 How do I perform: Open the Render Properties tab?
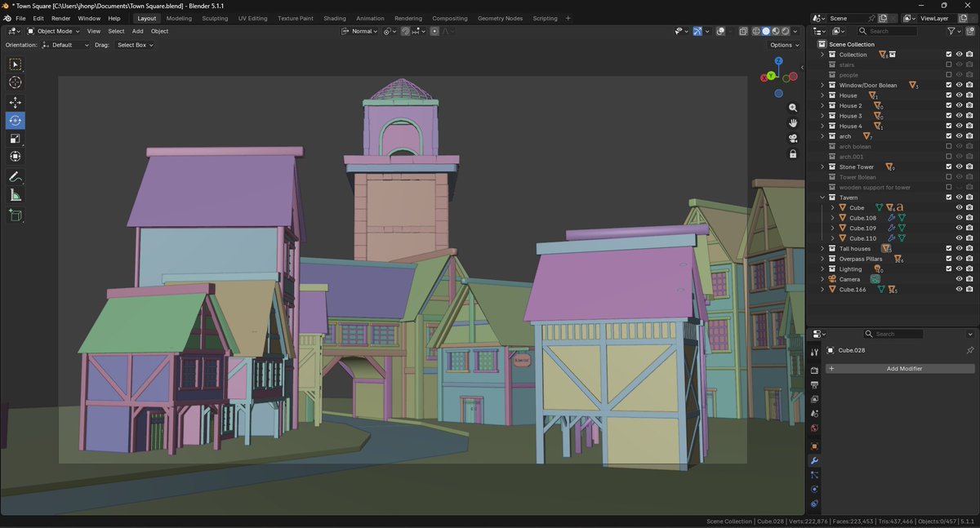[813, 370]
